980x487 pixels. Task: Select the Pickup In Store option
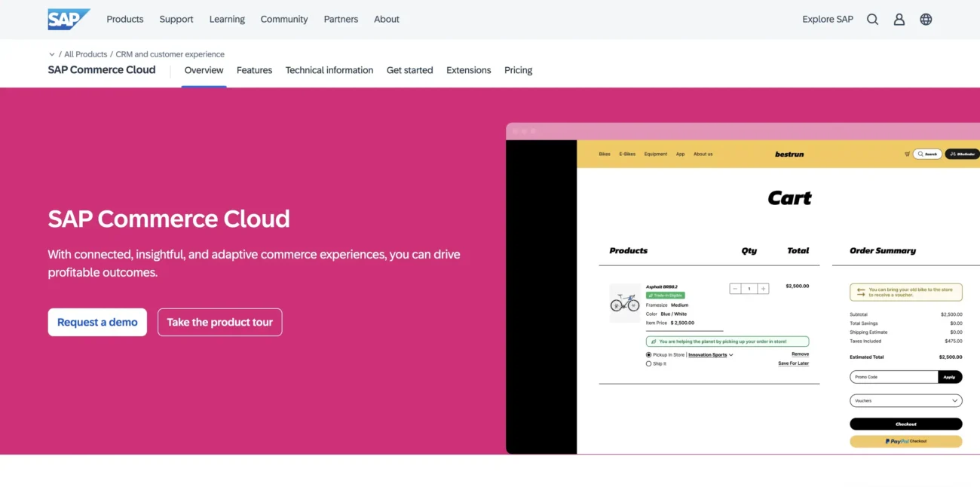pos(648,354)
